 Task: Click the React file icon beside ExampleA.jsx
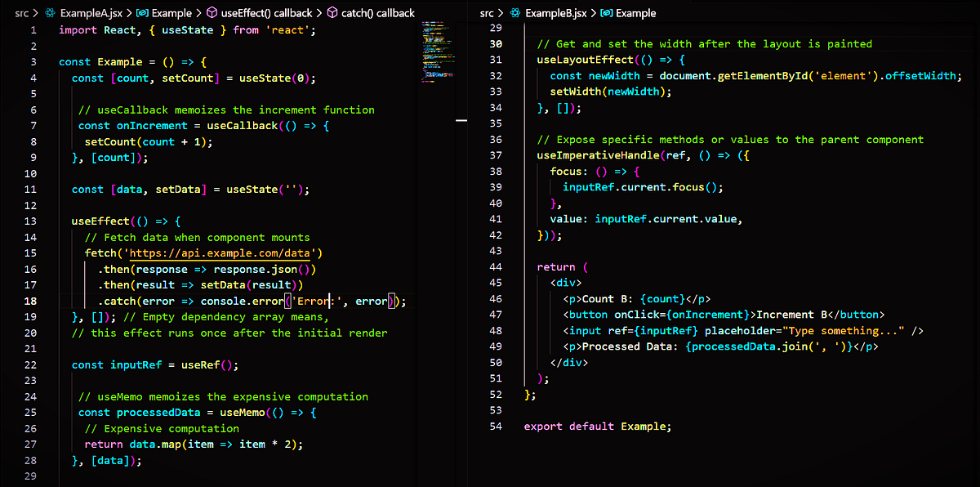(x=49, y=13)
